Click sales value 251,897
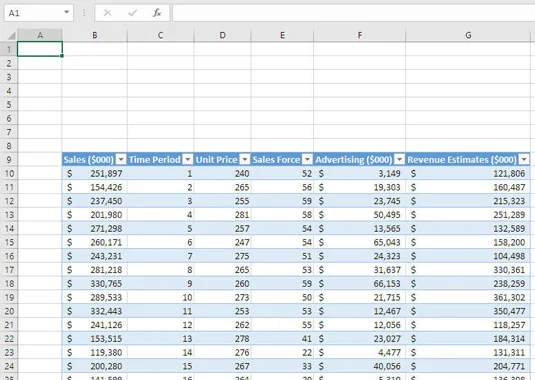535x380 pixels. pos(106,174)
